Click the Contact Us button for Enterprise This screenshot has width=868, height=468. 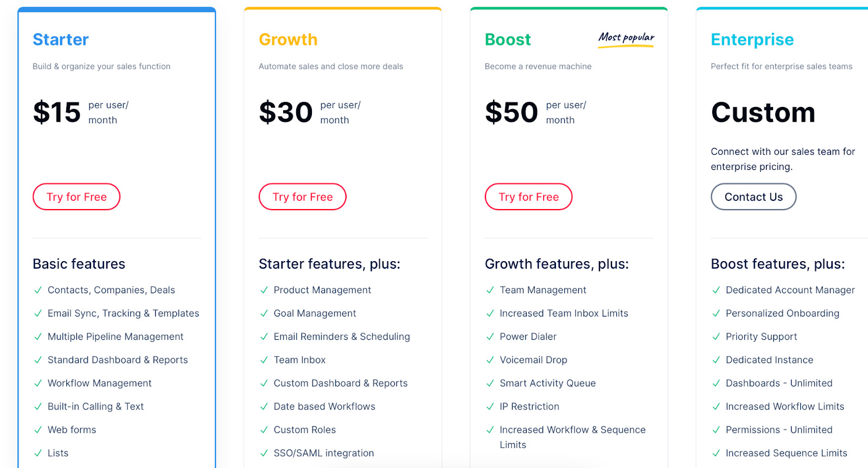(x=754, y=197)
